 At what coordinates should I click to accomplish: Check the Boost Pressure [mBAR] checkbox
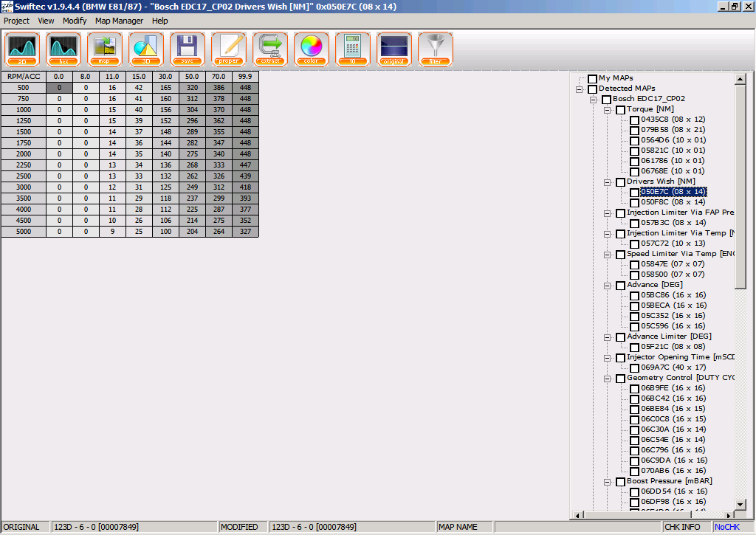[620, 481]
